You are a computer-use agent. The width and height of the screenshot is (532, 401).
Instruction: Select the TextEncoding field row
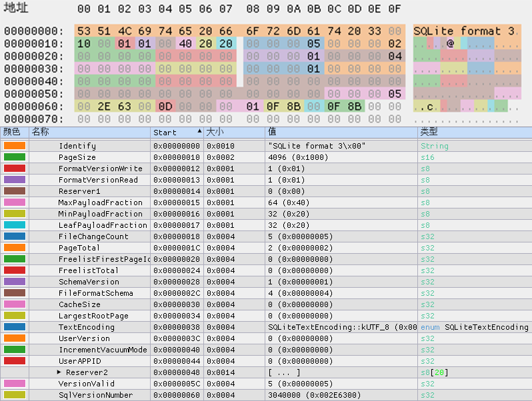[86, 327]
